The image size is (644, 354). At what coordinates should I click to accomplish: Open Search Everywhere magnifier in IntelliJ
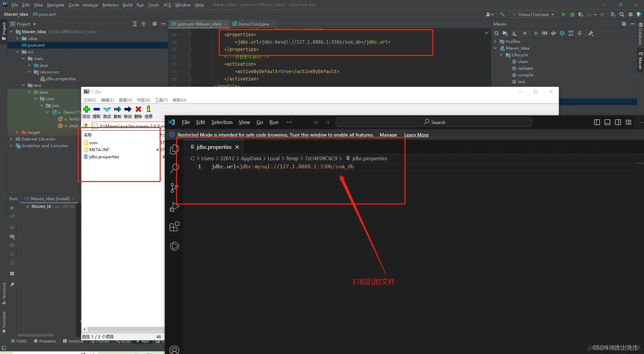pyautogui.click(x=622, y=14)
